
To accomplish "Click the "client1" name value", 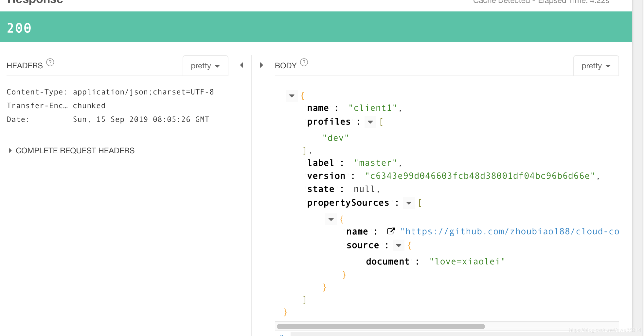I will pyautogui.click(x=373, y=108).
